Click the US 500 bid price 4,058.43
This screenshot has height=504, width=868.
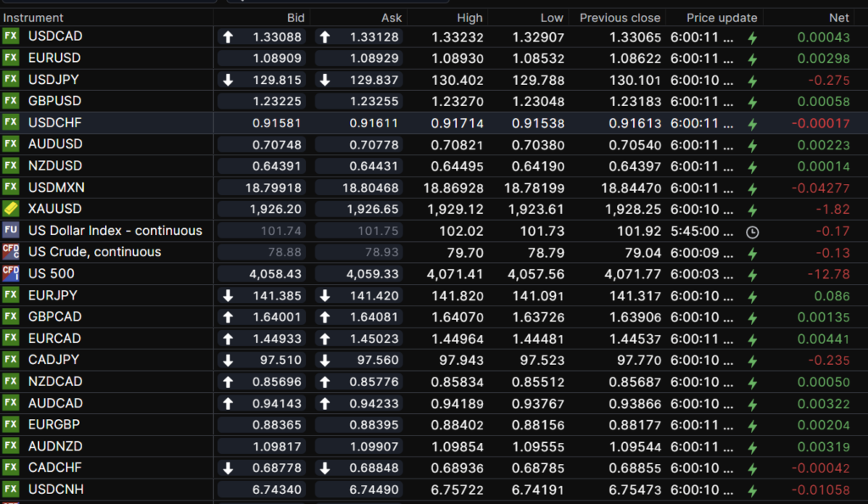pos(275,273)
